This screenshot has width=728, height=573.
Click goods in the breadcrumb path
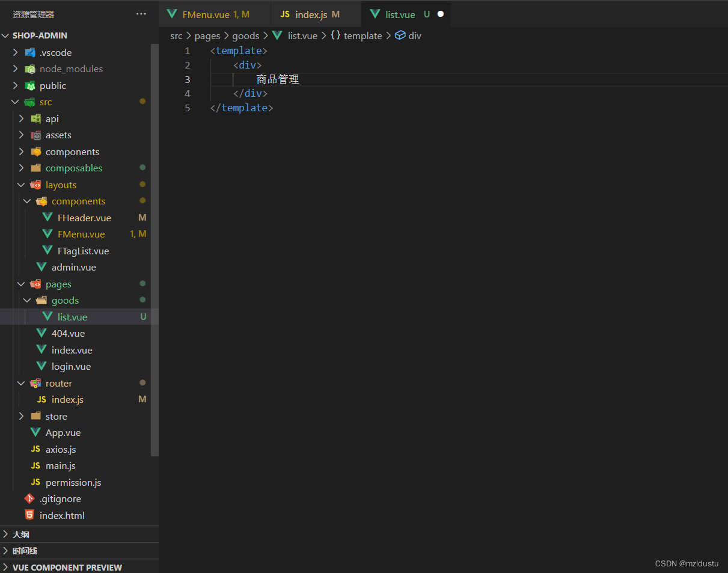[x=246, y=35]
